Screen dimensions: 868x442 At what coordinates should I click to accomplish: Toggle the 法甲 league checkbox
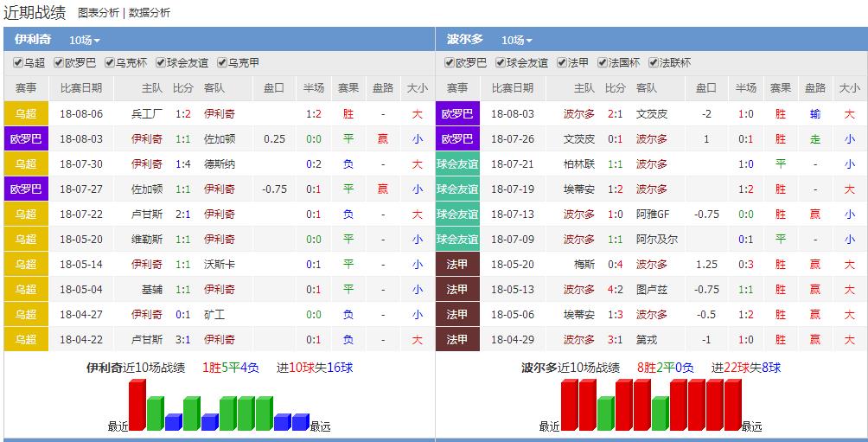pyautogui.click(x=562, y=63)
